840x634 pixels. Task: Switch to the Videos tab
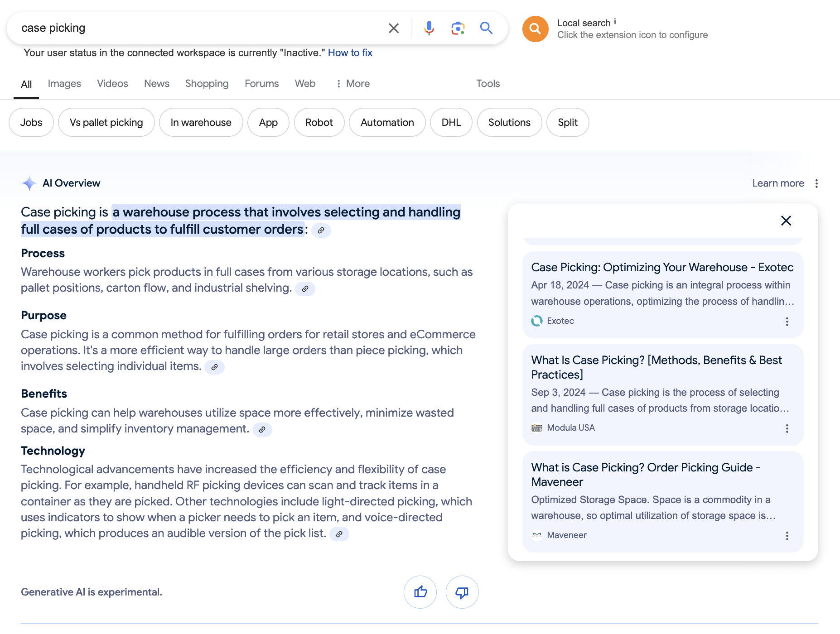(112, 84)
